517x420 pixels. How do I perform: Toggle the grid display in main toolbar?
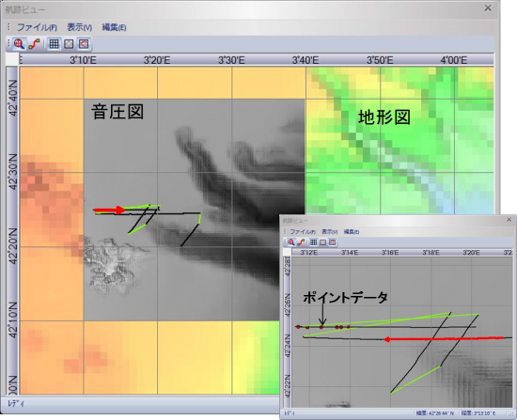click(x=54, y=44)
